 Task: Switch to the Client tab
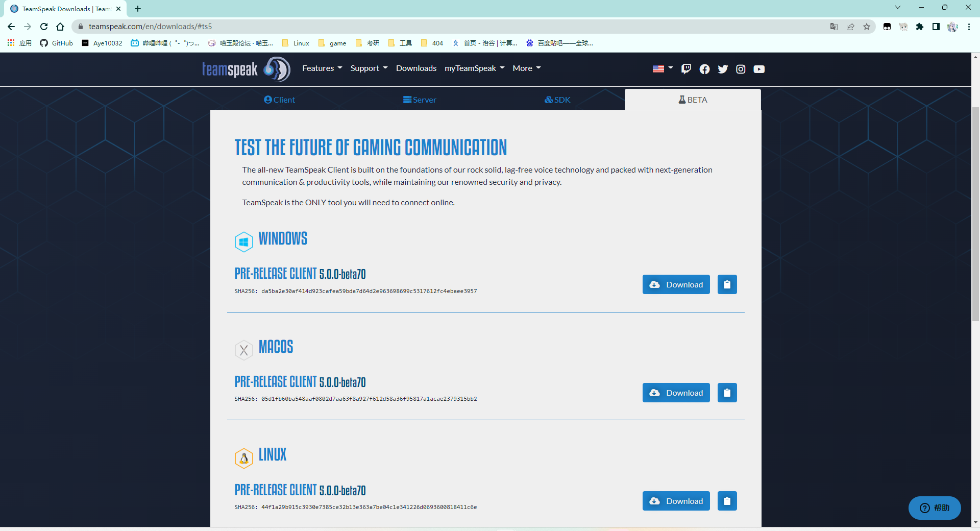tap(279, 100)
